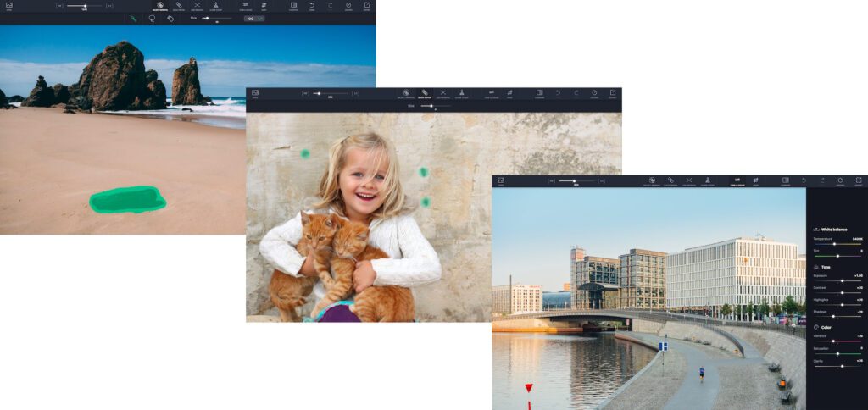Toggle Compare view in the girl photo window
This screenshot has width=868, height=410.
click(x=538, y=94)
